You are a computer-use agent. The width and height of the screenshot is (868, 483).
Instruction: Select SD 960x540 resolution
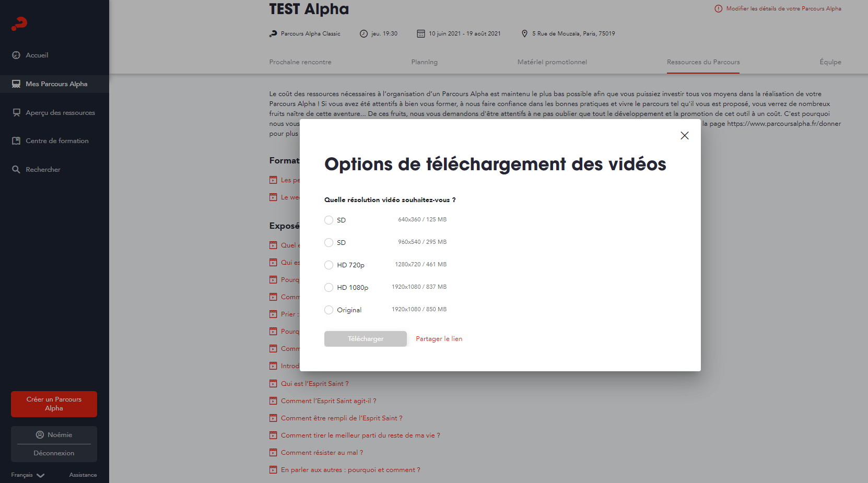[x=329, y=243]
